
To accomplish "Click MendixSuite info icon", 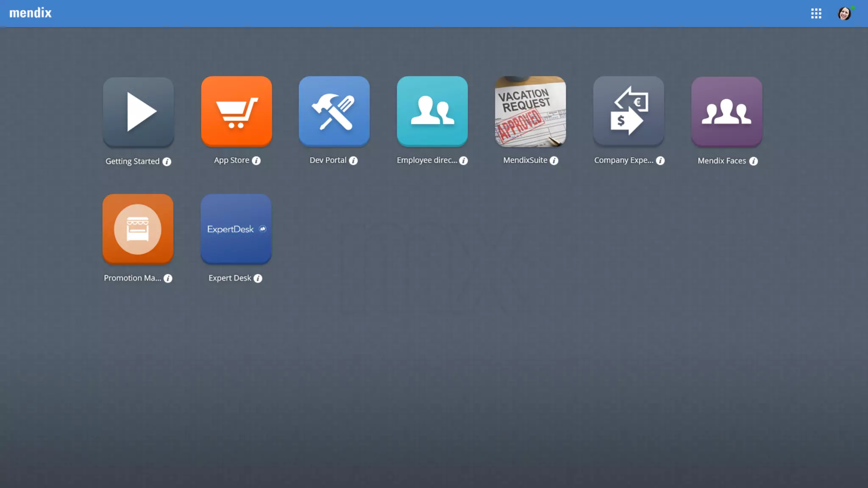I will (554, 161).
